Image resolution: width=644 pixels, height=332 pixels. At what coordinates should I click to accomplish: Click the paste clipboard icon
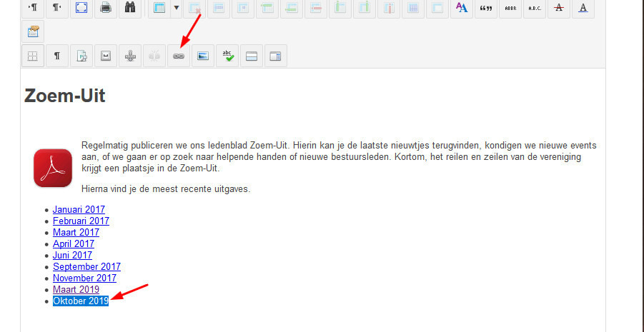pos(33,31)
